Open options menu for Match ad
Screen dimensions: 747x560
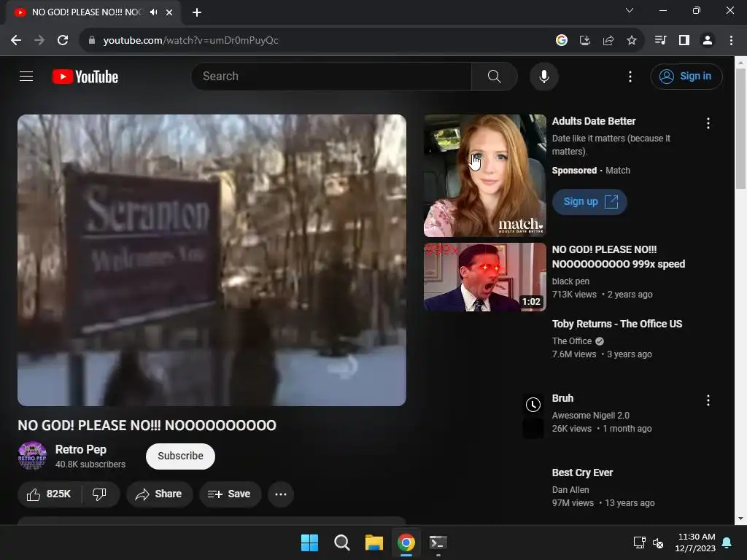click(x=708, y=123)
